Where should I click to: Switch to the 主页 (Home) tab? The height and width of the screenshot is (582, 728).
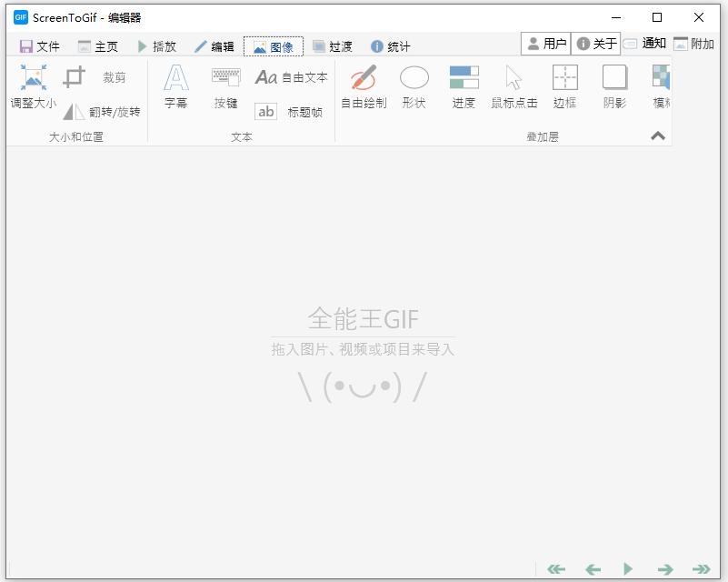(x=98, y=46)
